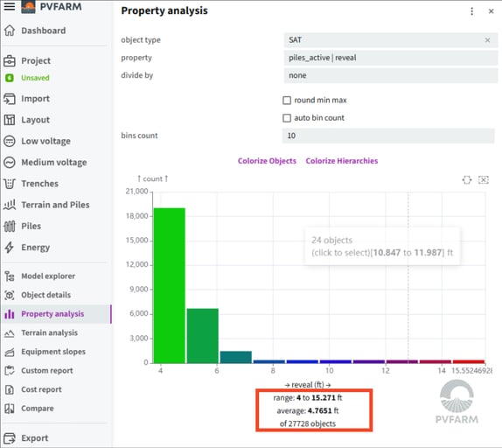Enable the auto bin count checkbox

287,118
